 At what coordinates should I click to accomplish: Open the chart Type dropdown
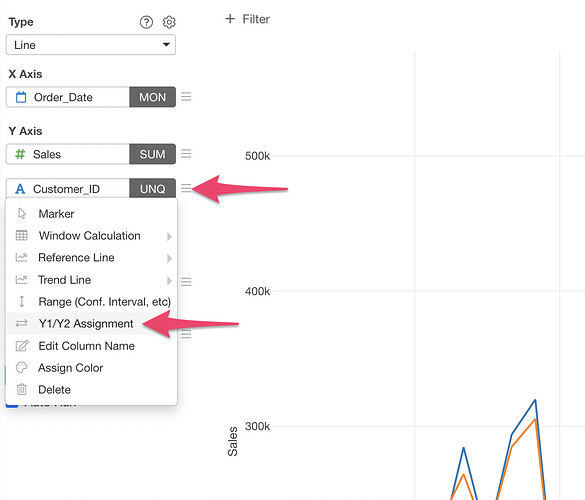pyautogui.click(x=91, y=45)
